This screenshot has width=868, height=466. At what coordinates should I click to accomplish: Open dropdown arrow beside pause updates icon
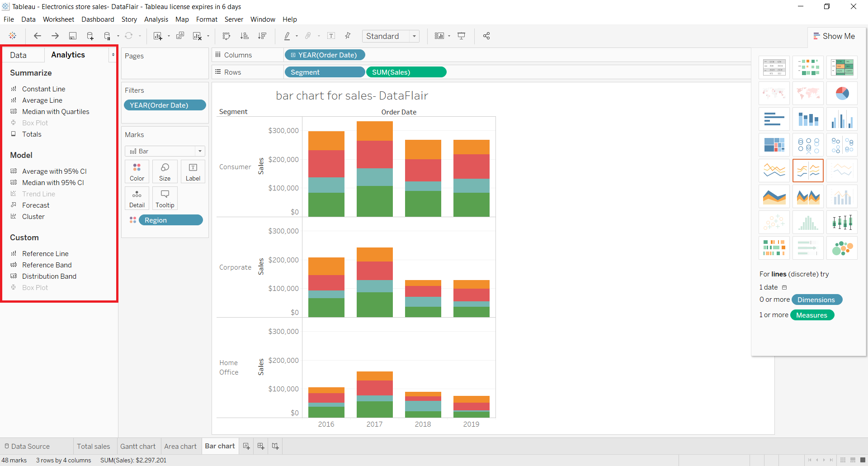[118, 36]
